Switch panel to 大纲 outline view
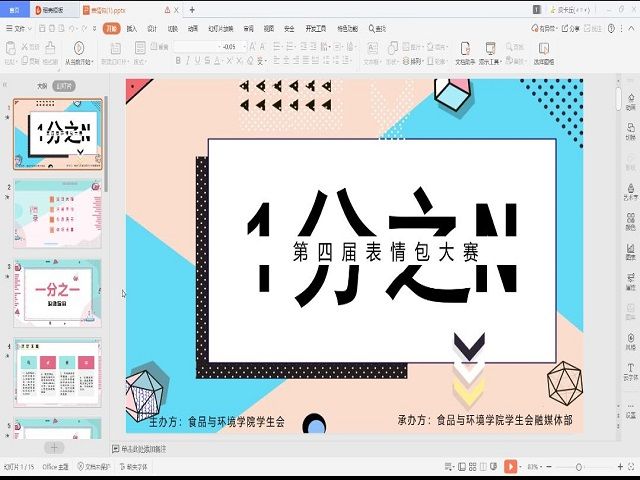640x480 pixels. (x=42, y=86)
